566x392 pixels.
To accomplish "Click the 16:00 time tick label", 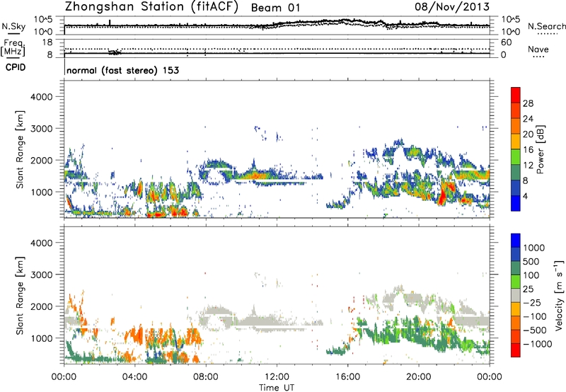I will click(347, 377).
